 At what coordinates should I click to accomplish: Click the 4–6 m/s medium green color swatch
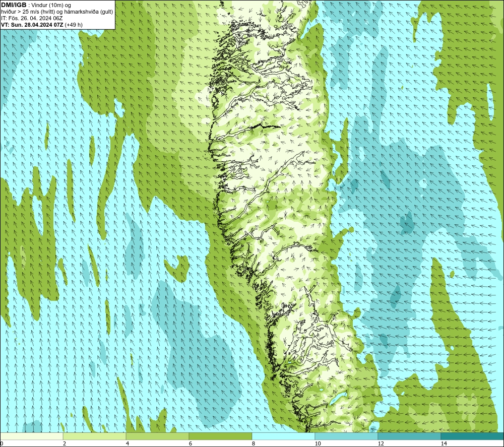157,436
